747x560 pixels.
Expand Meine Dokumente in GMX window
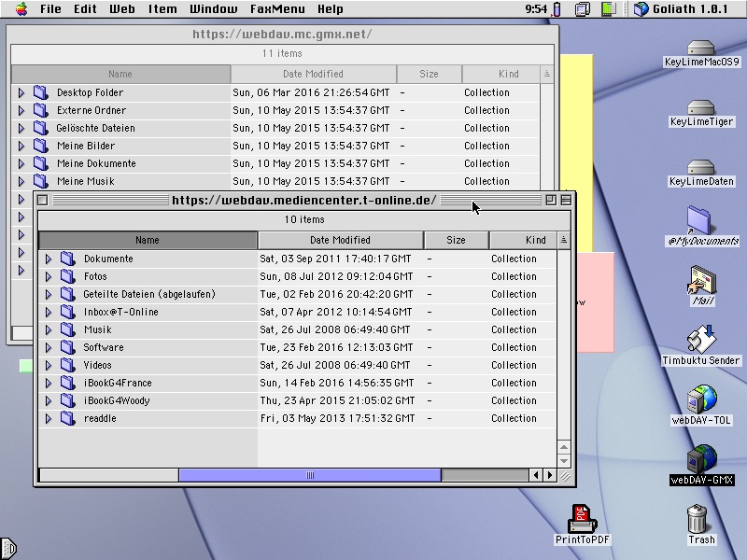pyautogui.click(x=21, y=163)
